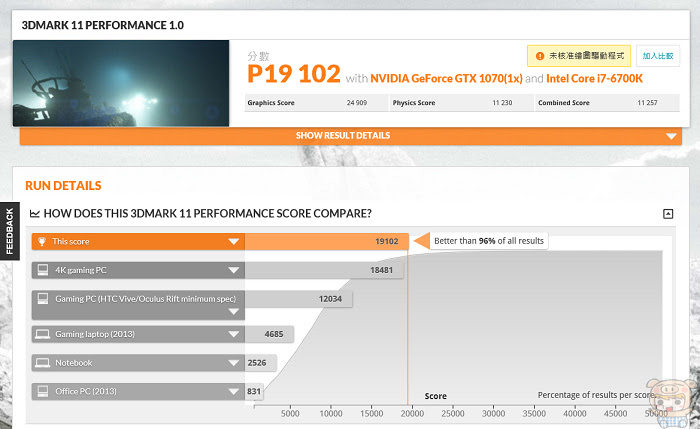700x429 pixels.
Task: Click the chart icon before How does this score compare
Action: tap(34, 213)
